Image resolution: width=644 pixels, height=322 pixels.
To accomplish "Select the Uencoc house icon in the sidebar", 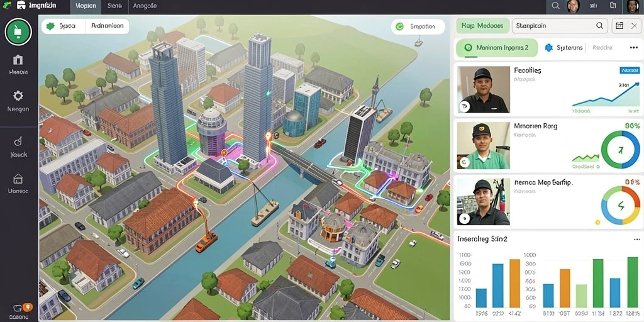I will pos(18,179).
